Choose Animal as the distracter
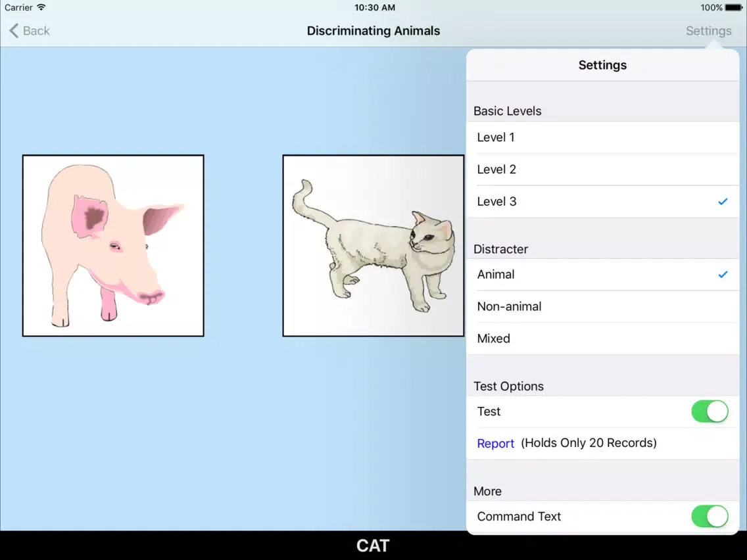 [602, 275]
